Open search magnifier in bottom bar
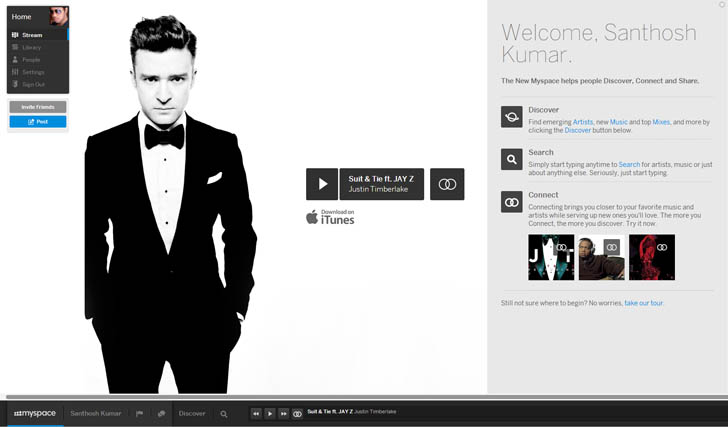The width and height of the screenshot is (728, 427). tap(224, 414)
